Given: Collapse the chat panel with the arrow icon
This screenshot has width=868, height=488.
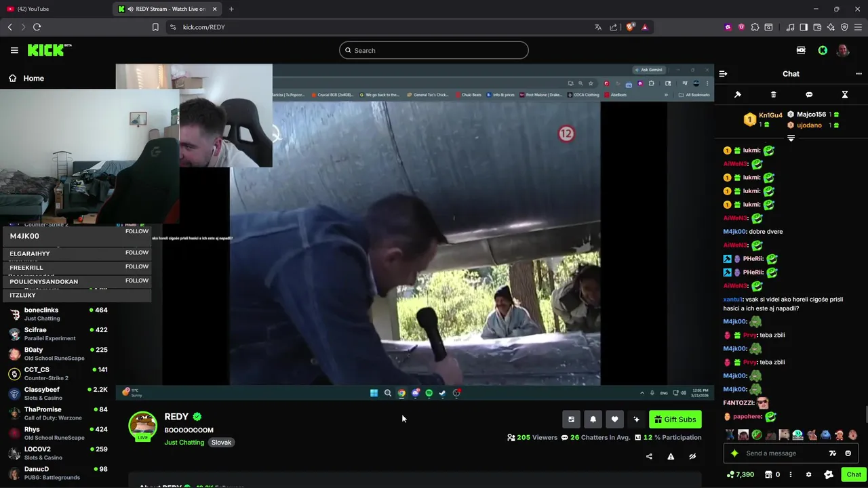Looking at the screenshot, I should [723, 74].
